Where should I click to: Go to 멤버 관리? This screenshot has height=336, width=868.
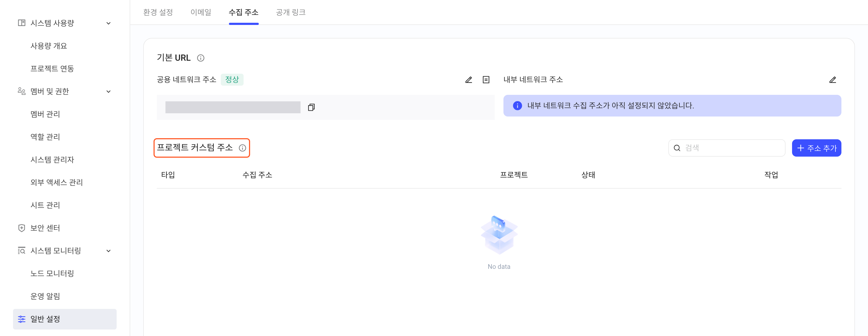[x=45, y=114]
